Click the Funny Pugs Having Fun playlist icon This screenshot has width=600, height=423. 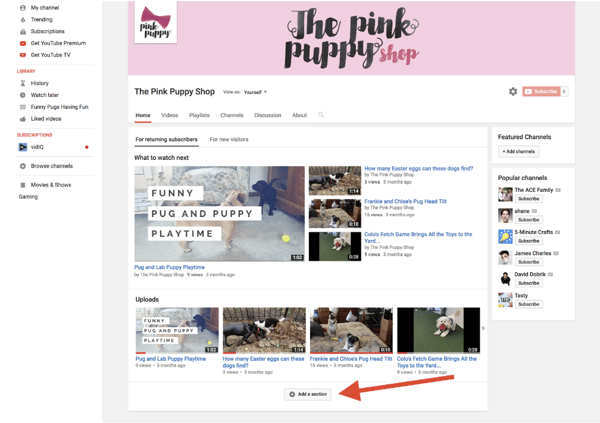click(23, 107)
